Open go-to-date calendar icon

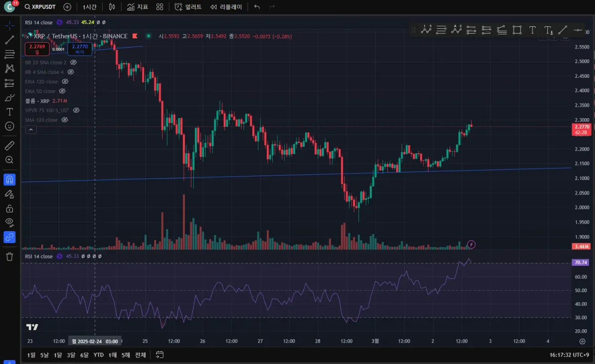pyautogui.click(x=160, y=355)
